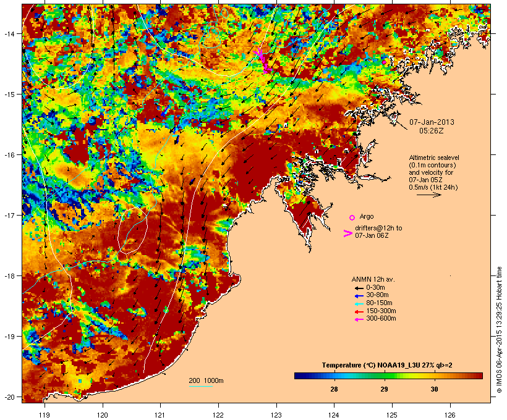This screenshot has height=420, width=507.
Task: Click the longitude label 119
Action: [x=45, y=414]
